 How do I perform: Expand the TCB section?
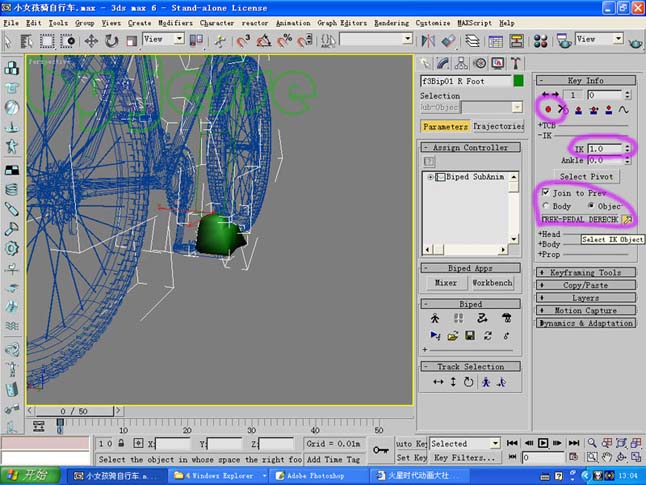[x=547, y=125]
